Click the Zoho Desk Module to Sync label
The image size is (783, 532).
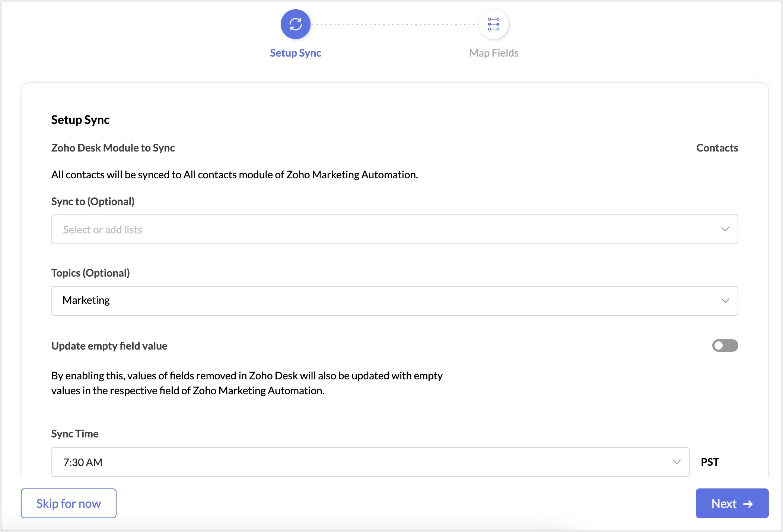[113, 148]
